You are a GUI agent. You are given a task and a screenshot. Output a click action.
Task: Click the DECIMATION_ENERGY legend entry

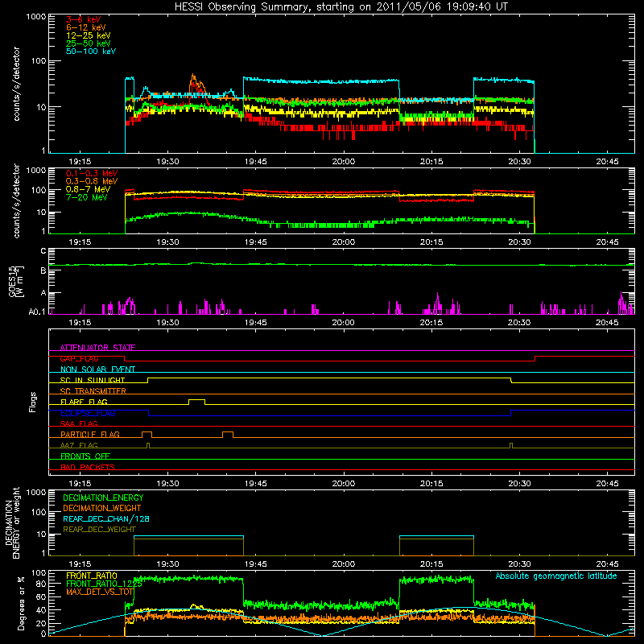103,497
